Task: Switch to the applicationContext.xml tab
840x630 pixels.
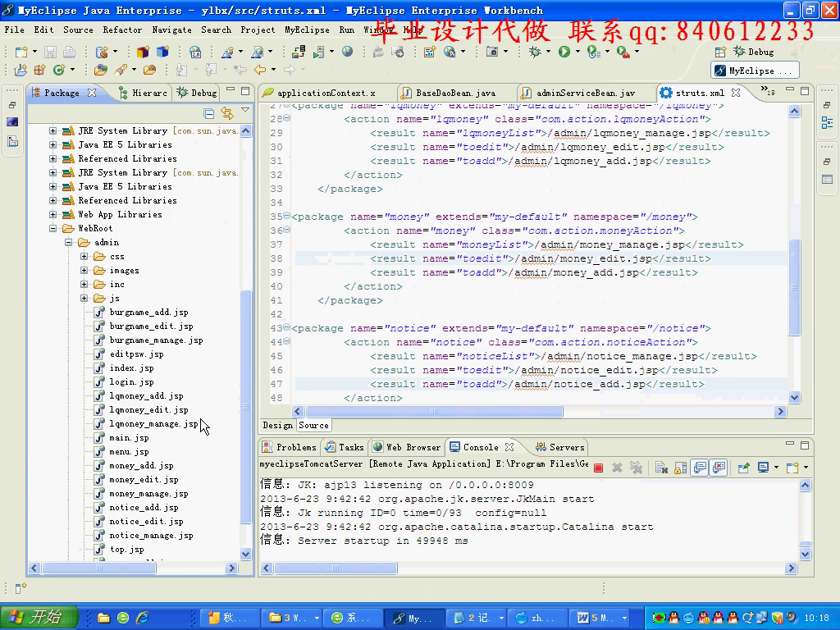Action: [326, 93]
